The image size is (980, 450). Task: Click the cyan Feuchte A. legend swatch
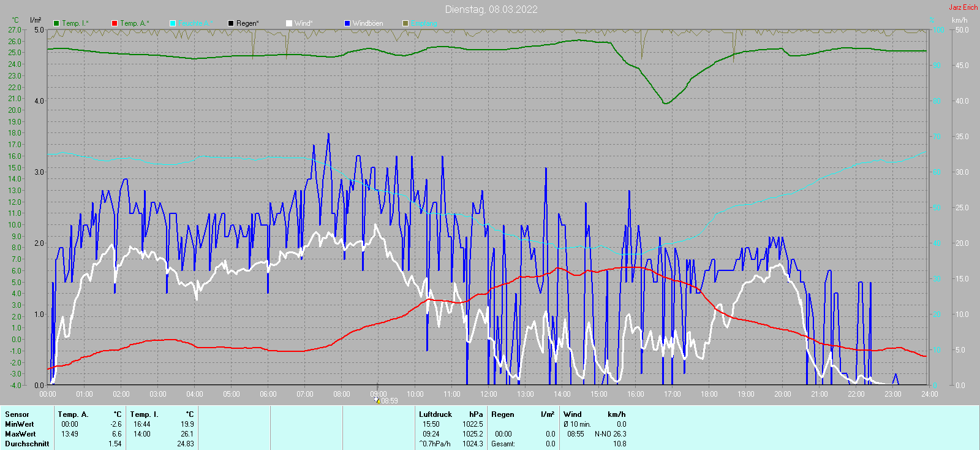pos(173,23)
